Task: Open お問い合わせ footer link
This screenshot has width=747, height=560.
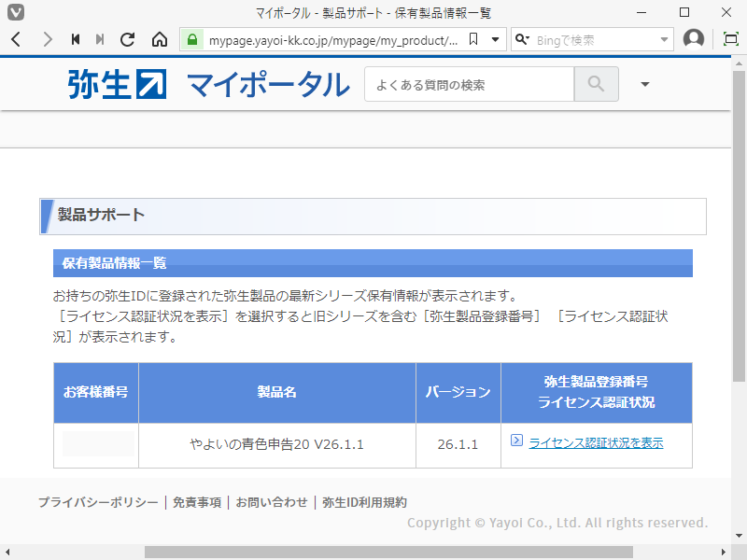Action: (272, 502)
